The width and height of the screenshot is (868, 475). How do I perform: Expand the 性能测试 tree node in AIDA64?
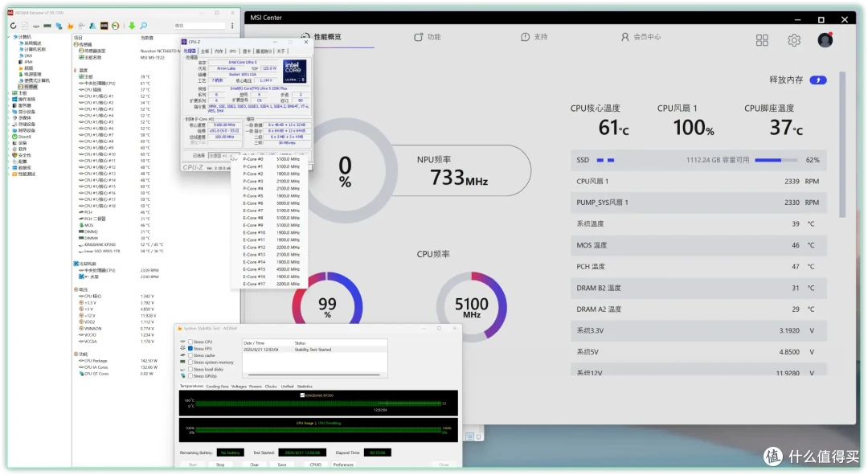pyautogui.click(x=10, y=174)
